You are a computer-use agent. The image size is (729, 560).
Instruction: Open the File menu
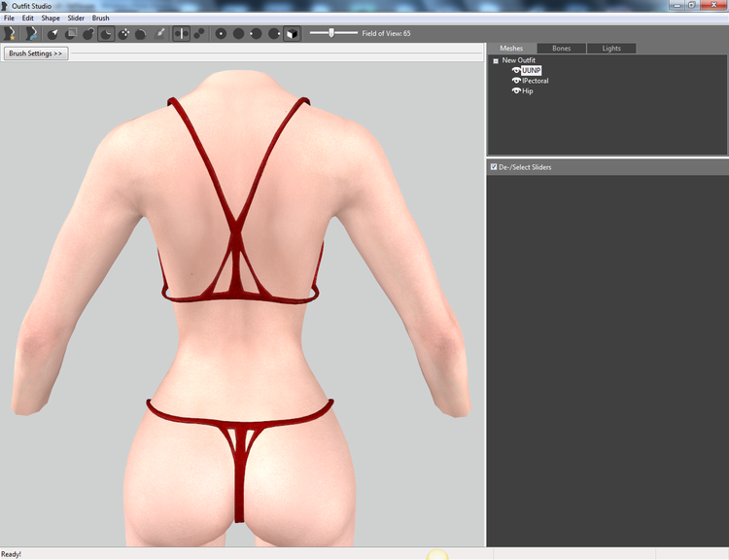click(9, 18)
